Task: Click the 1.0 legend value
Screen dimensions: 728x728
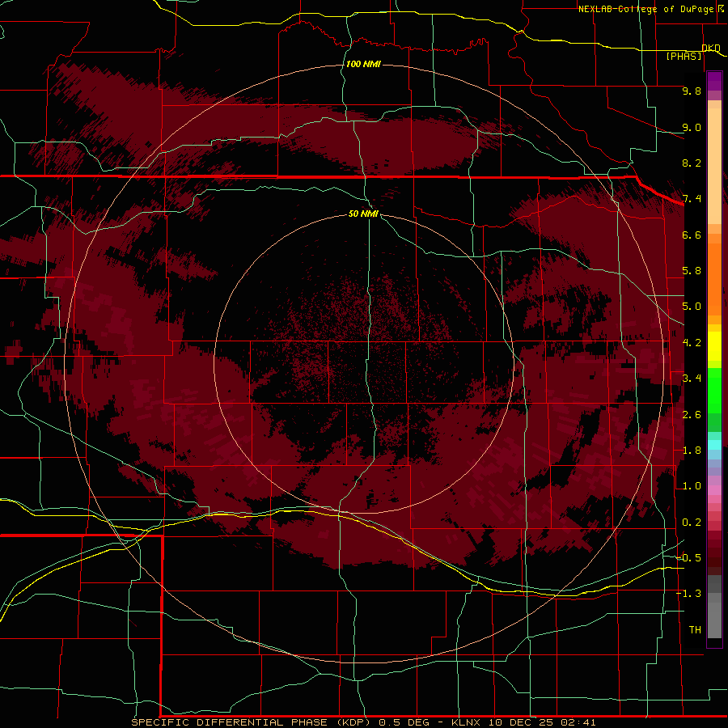Action: tap(692, 486)
